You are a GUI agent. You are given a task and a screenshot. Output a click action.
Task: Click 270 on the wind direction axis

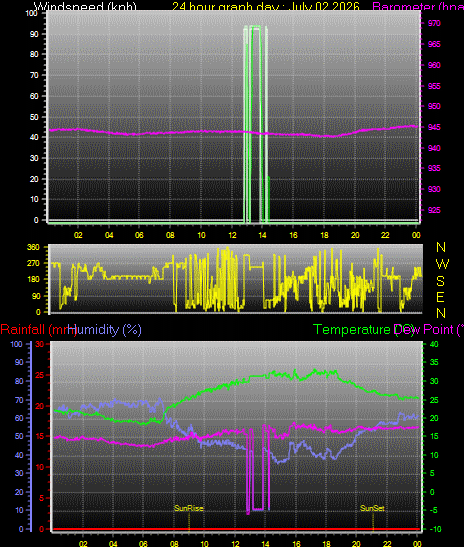[x=33, y=263]
